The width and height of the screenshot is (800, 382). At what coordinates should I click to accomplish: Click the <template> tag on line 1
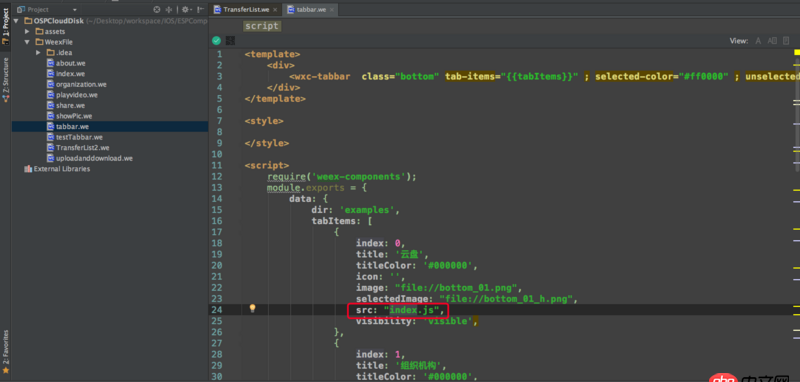pyautogui.click(x=272, y=54)
